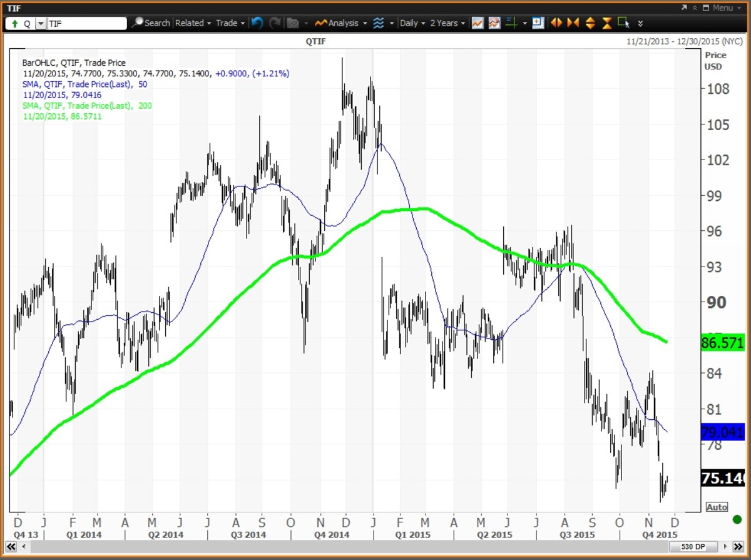751x560 pixels.
Task: Click the TIF symbol input field
Action: pos(86,24)
